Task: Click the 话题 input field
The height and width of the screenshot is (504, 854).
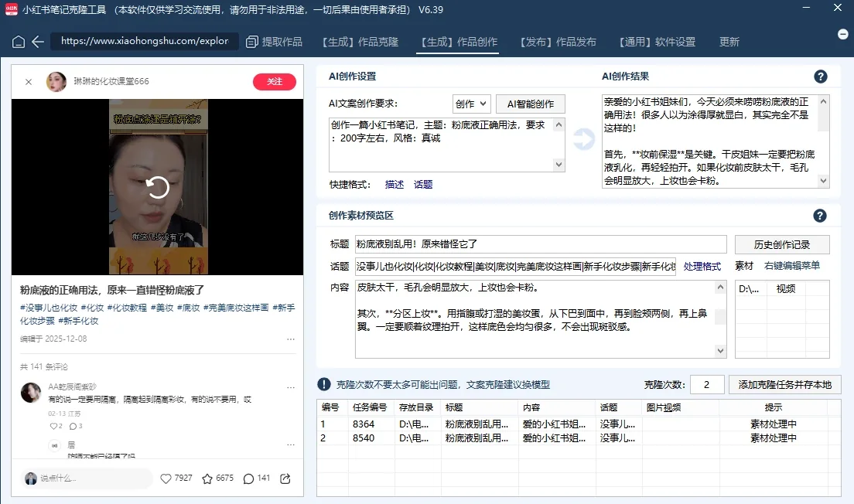Action: (515, 266)
